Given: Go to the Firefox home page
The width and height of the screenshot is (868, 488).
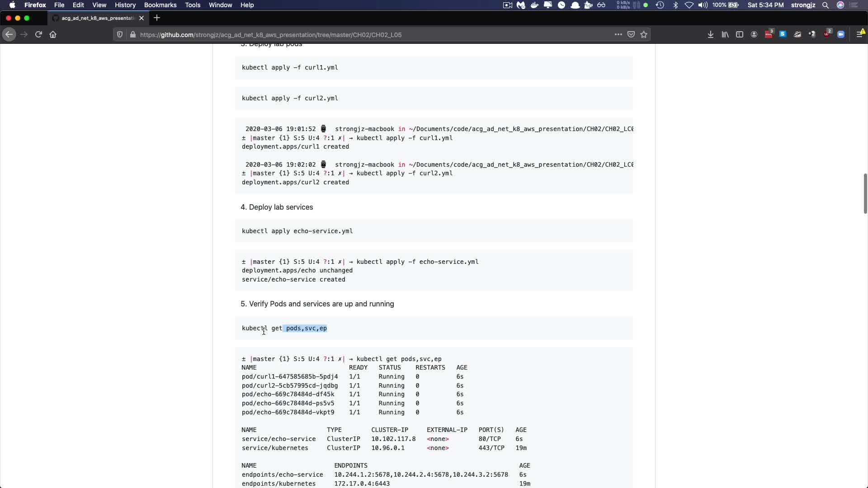Looking at the screenshot, I should click(x=53, y=34).
